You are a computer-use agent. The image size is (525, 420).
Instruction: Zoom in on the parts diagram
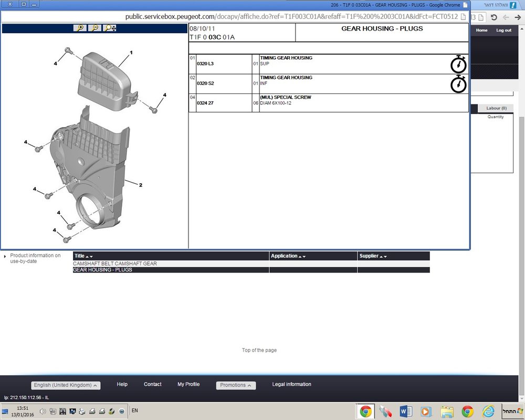coord(80,28)
